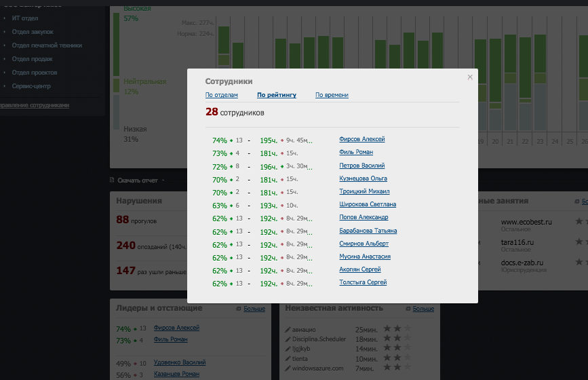Click the 147 раз ушли раньше entry
Viewport: 588px width, 380px height.
point(151,271)
